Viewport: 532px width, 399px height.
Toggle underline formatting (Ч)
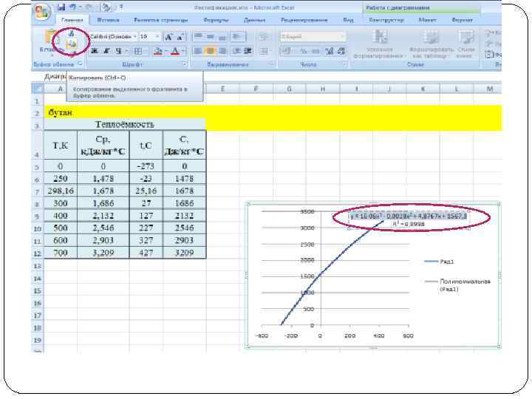pyautogui.click(x=118, y=51)
